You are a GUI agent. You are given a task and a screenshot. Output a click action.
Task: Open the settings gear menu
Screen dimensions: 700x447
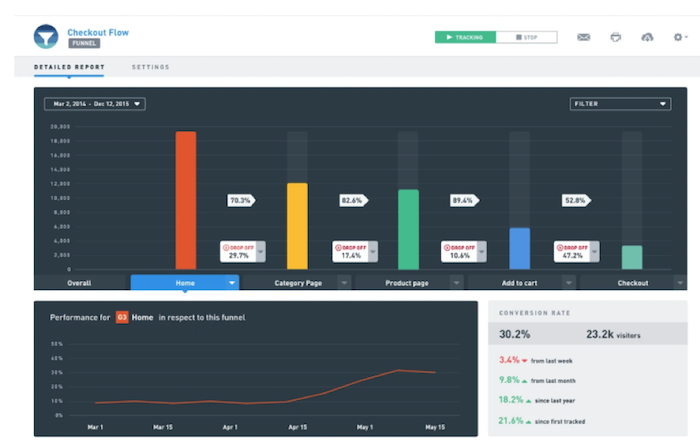(x=680, y=37)
